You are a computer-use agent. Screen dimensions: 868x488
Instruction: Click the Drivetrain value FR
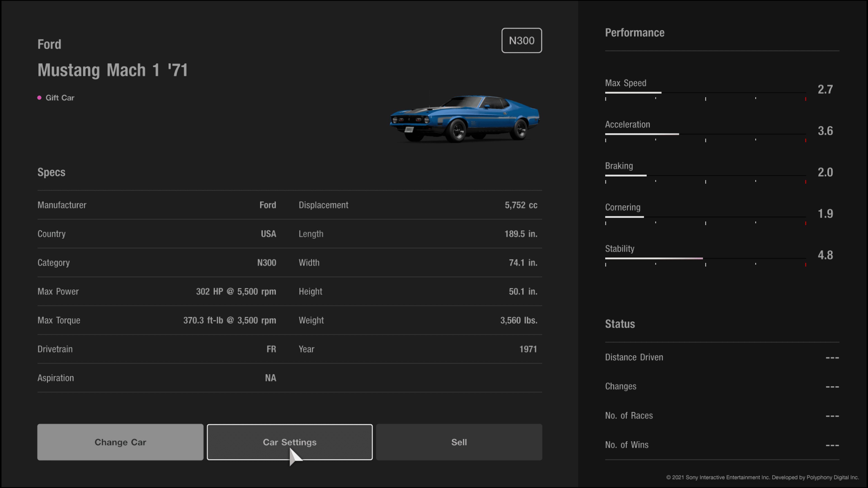tap(271, 349)
